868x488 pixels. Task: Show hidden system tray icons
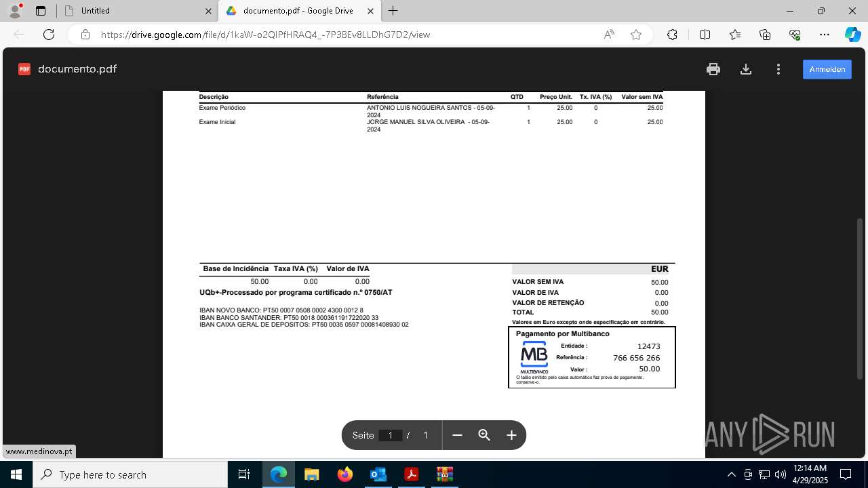coord(731,474)
